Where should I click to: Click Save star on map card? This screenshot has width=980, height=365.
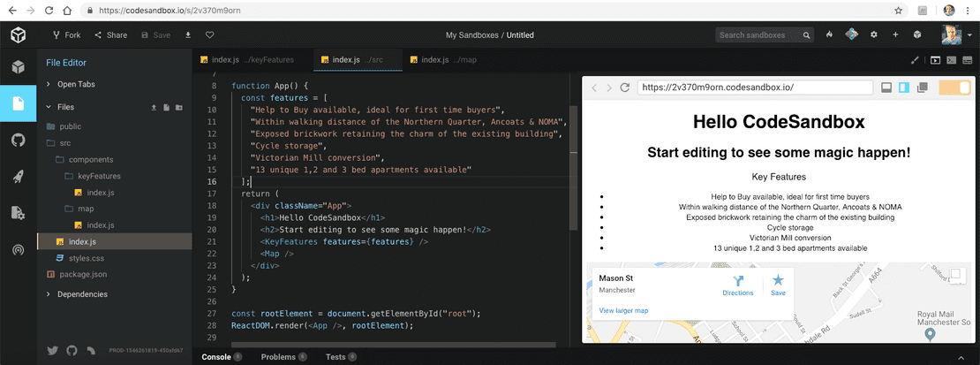(x=778, y=285)
